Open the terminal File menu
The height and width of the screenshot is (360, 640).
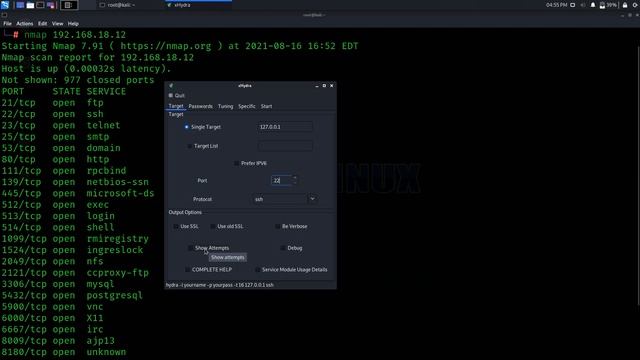click(7, 24)
